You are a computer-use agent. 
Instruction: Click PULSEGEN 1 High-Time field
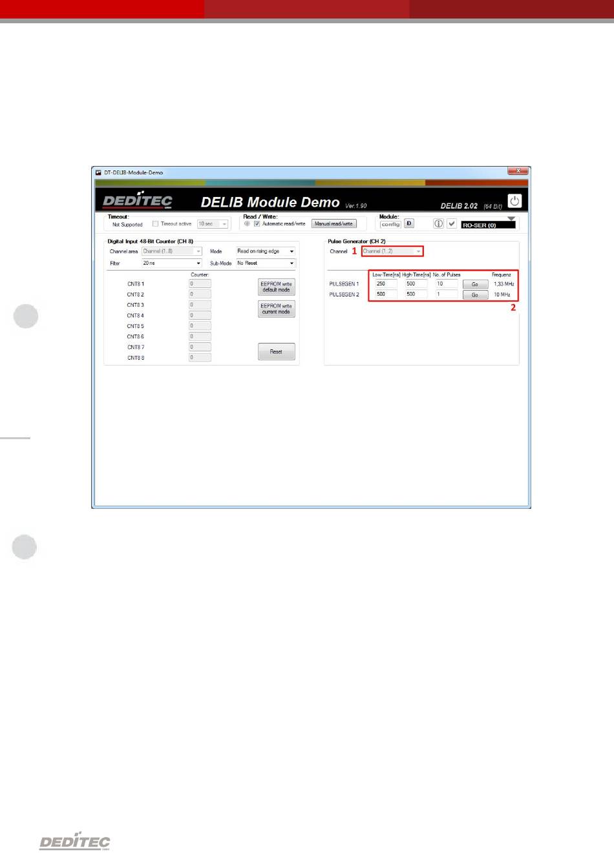coord(416,284)
